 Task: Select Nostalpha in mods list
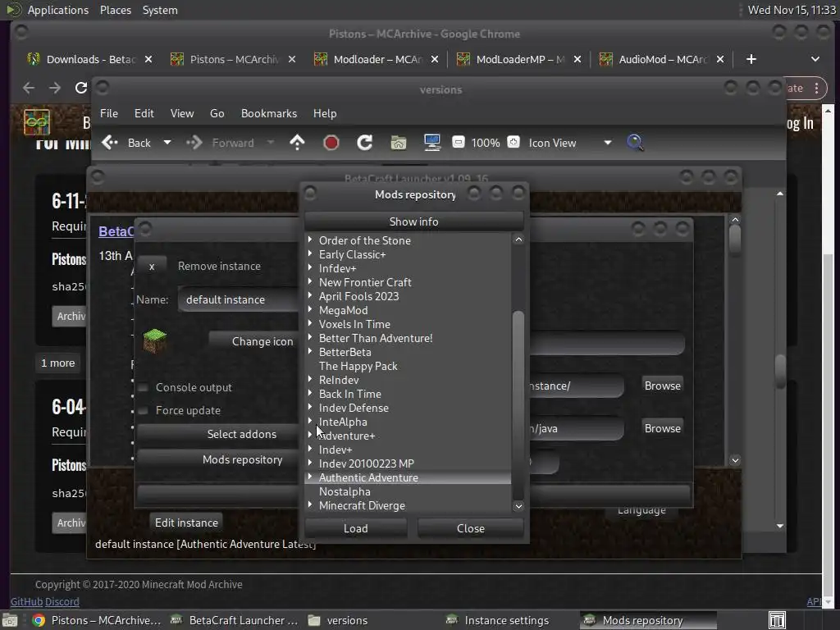[345, 491]
